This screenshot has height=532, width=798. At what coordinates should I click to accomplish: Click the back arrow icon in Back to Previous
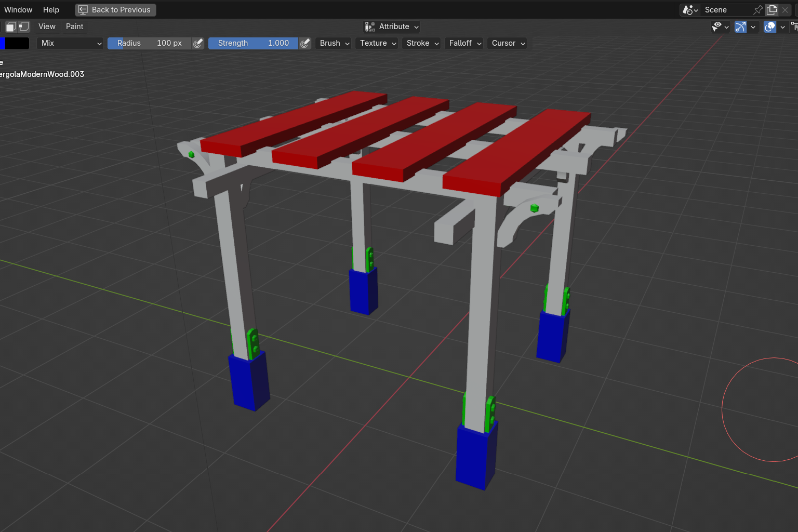click(83, 10)
